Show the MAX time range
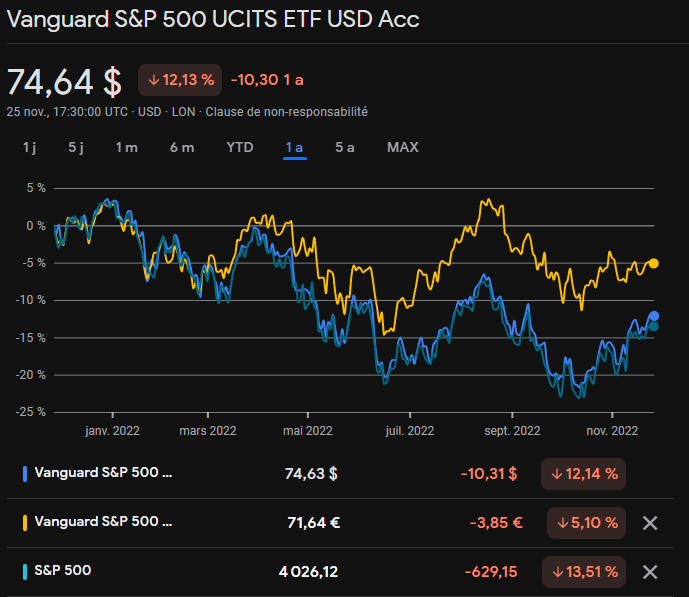Screen dimensions: 689x597 (x=403, y=147)
